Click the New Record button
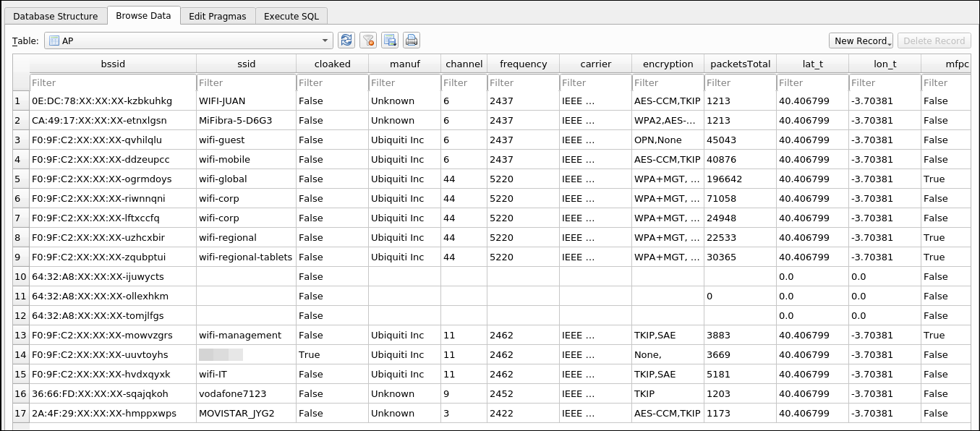Viewport: 980px width, 431px height. click(x=857, y=40)
